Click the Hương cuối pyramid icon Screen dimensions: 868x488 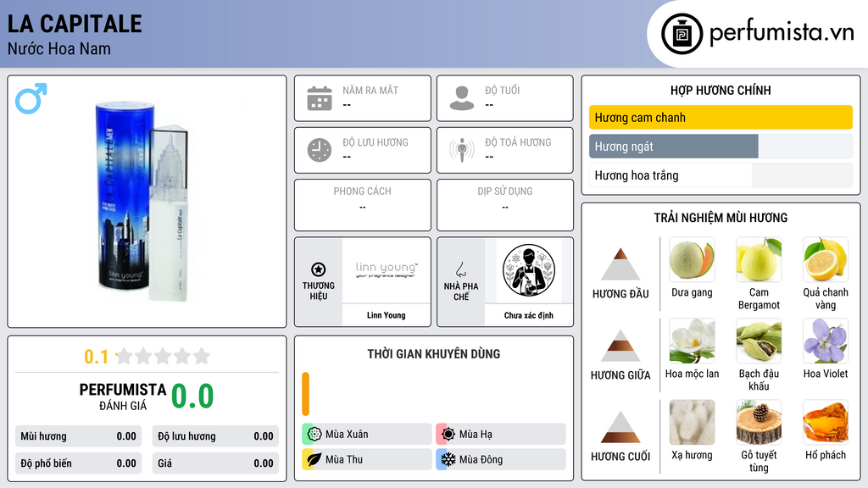point(620,427)
